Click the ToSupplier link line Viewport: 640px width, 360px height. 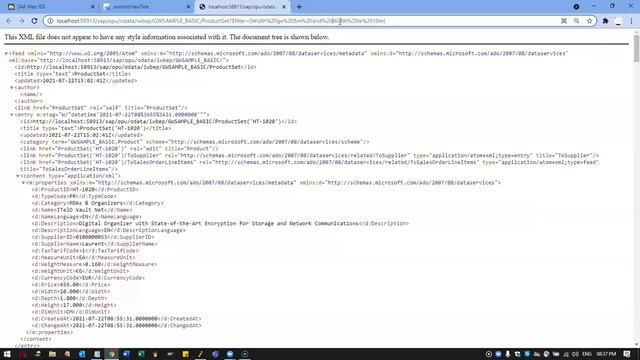(x=309, y=156)
